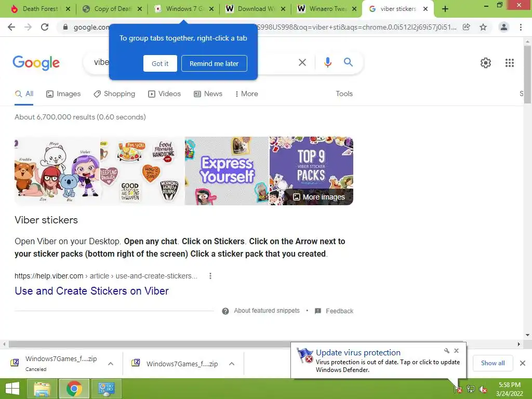Go back using the browser back arrow

11,27
